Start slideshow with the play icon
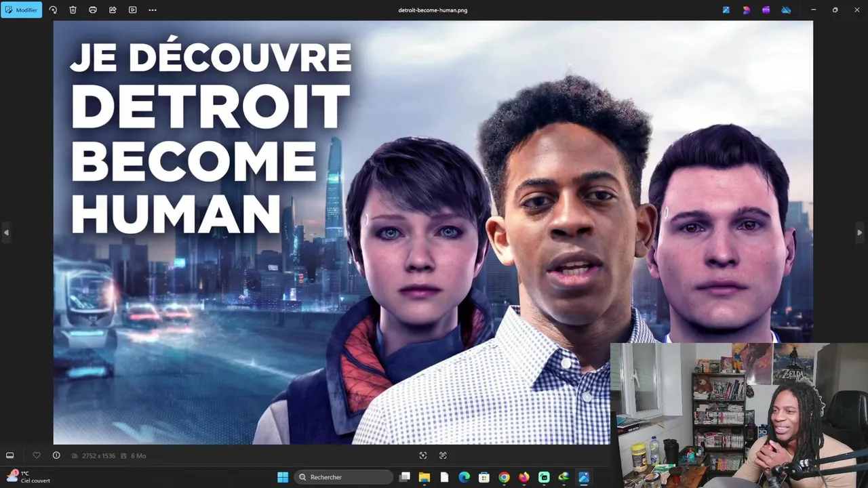This screenshot has width=868, height=488. (132, 10)
